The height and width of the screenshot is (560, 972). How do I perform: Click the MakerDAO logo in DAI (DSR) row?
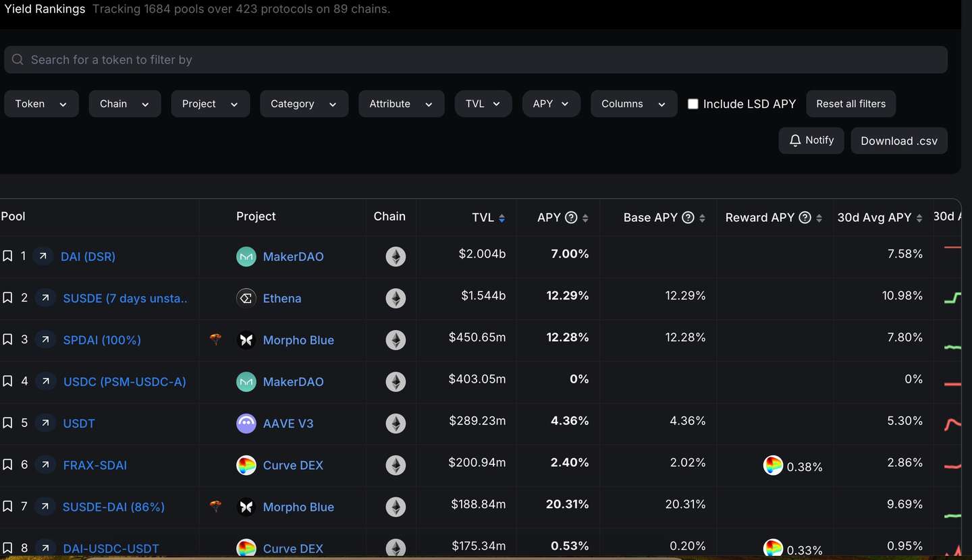246,256
